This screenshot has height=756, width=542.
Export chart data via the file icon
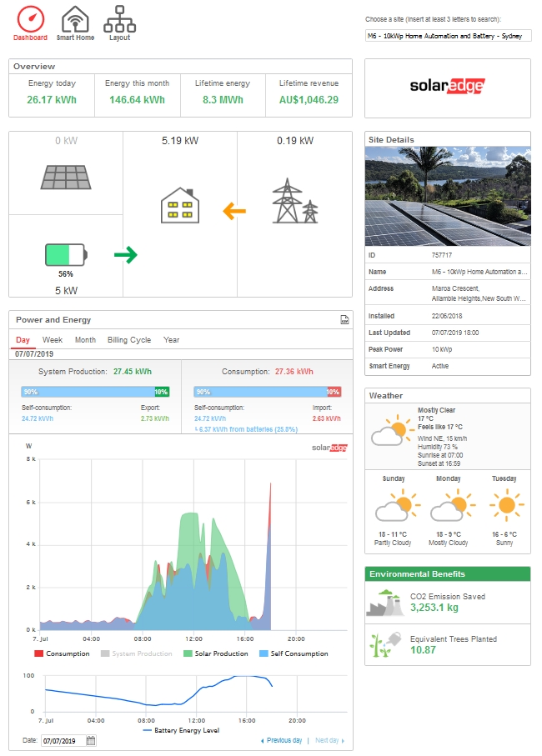point(344,320)
